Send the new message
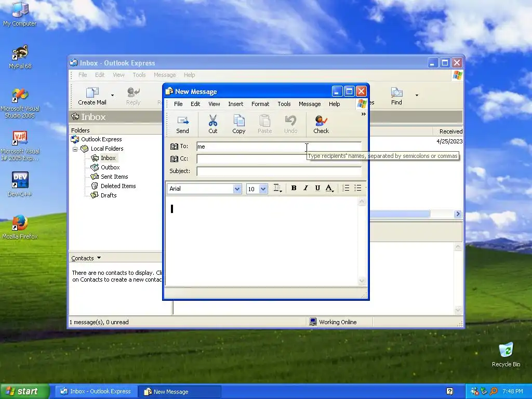Viewport: 532px width, 399px height. click(x=182, y=124)
